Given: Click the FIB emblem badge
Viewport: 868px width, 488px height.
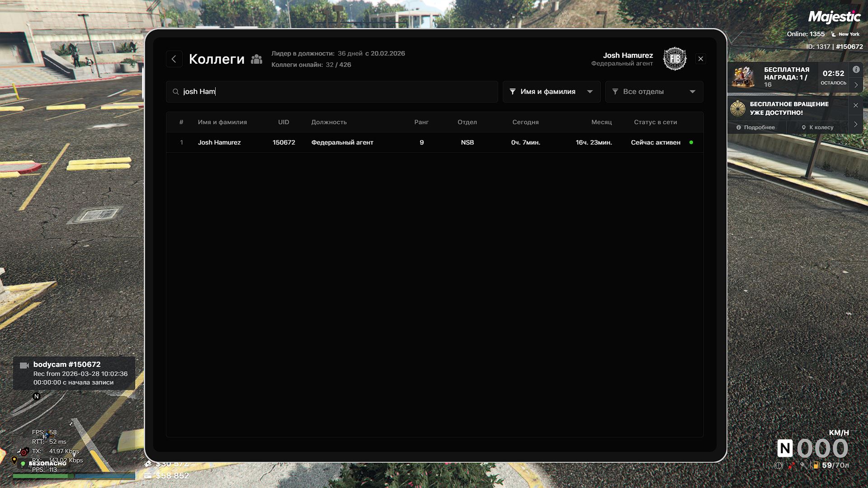Looking at the screenshot, I should (x=675, y=59).
